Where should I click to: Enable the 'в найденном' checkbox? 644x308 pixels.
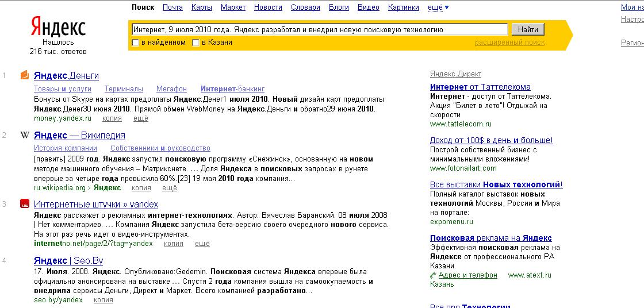(135, 43)
